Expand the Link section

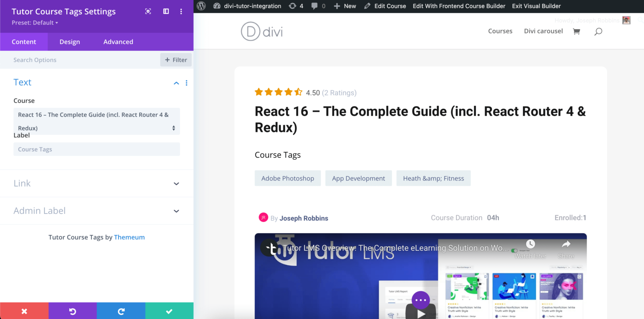177,184
